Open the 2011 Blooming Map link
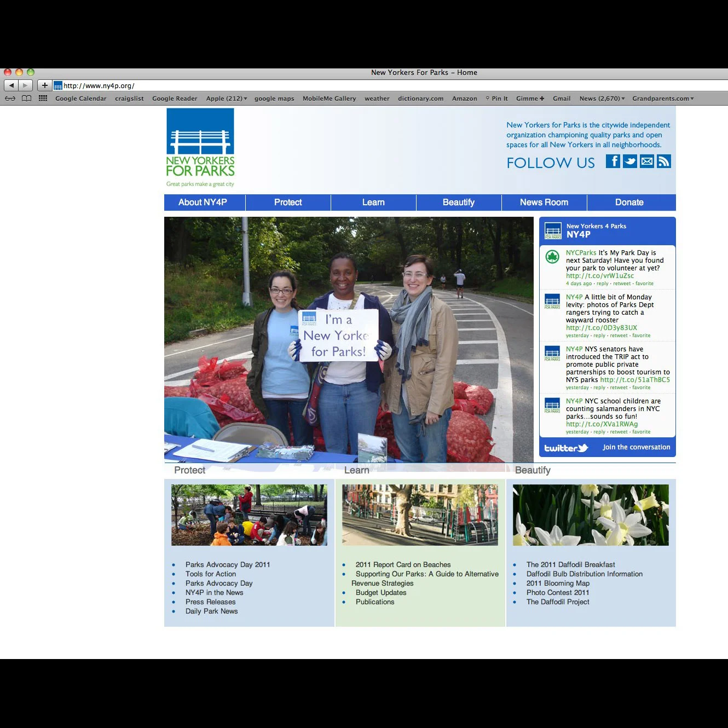Viewport: 728px width, 728px height. (558, 583)
